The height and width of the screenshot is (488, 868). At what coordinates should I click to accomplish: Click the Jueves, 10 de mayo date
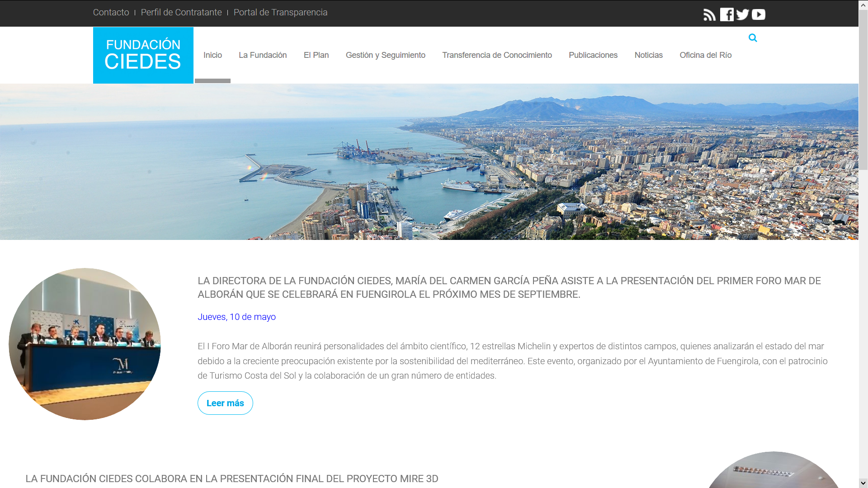pos(236,317)
